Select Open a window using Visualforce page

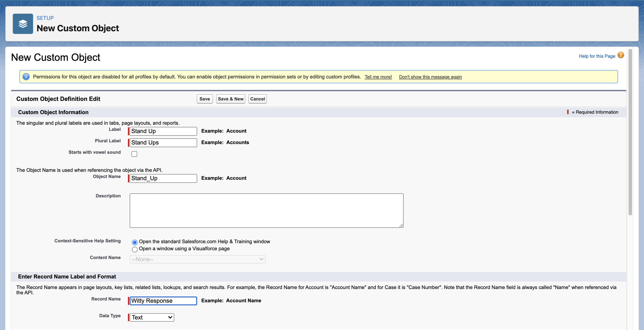coord(135,249)
